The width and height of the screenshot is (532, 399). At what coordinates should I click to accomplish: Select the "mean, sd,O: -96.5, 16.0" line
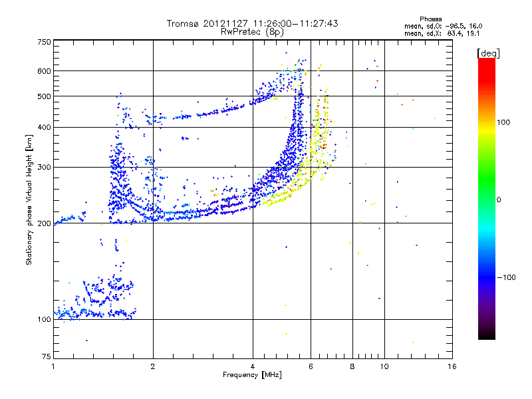[443, 26]
